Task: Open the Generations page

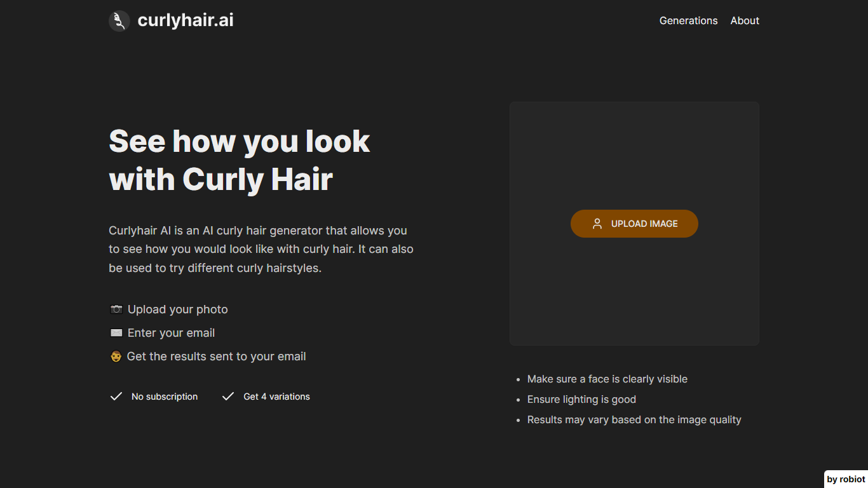Action: 688,20
